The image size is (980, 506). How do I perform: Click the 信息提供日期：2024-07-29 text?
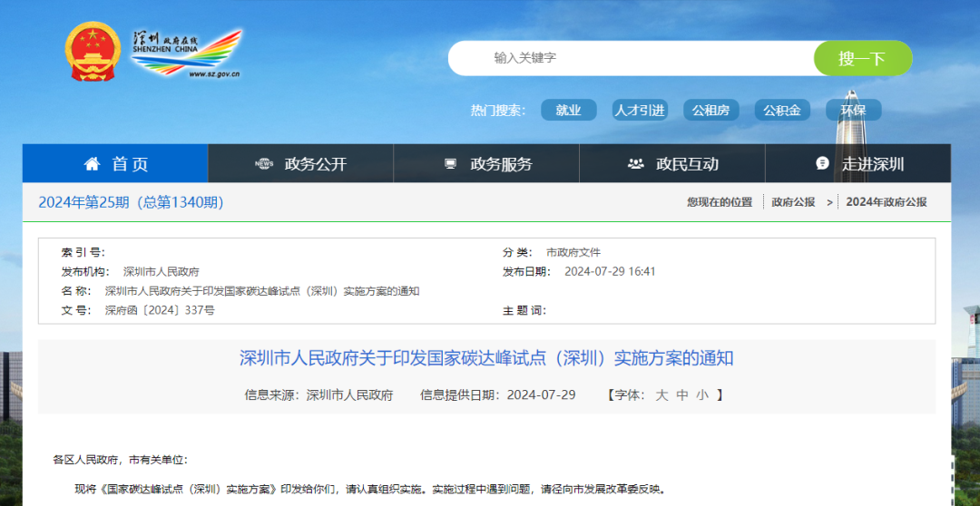click(x=497, y=394)
